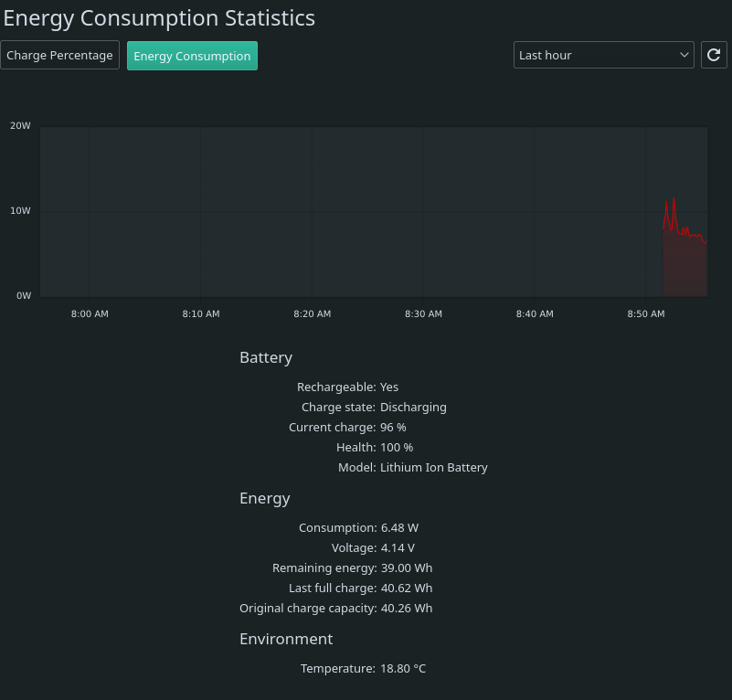Click the 8:30 AM time axis label
Screen dimensions: 732x700
click(423, 313)
